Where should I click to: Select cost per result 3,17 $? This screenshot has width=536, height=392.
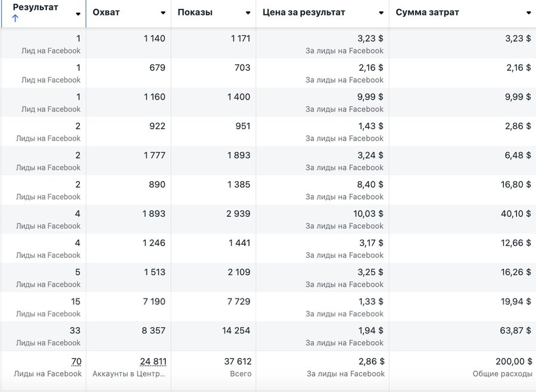(x=371, y=243)
